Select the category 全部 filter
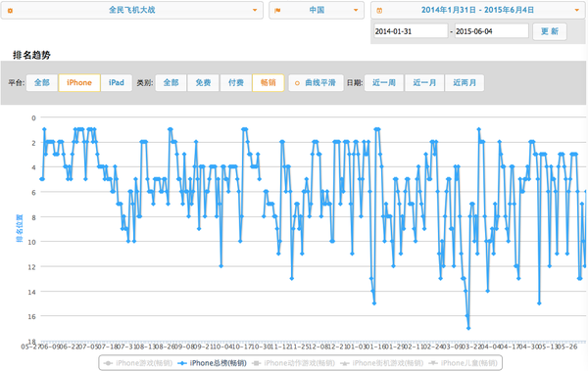The width and height of the screenshot is (588, 371). click(x=171, y=82)
